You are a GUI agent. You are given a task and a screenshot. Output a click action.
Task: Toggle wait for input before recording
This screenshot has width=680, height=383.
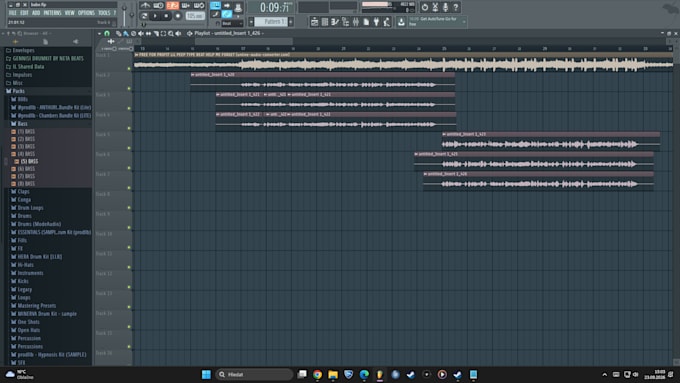point(159,6)
